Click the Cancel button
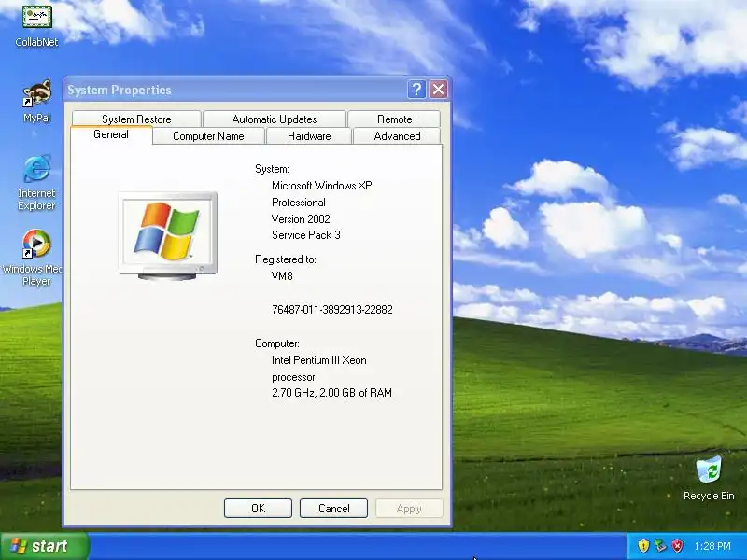This screenshot has height=560, width=747. [333, 508]
